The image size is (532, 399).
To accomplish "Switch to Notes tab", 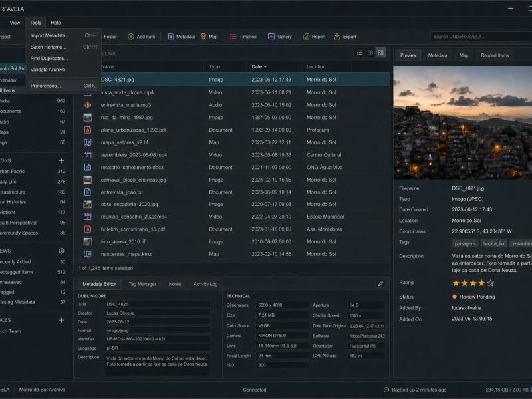I will click(x=175, y=285).
